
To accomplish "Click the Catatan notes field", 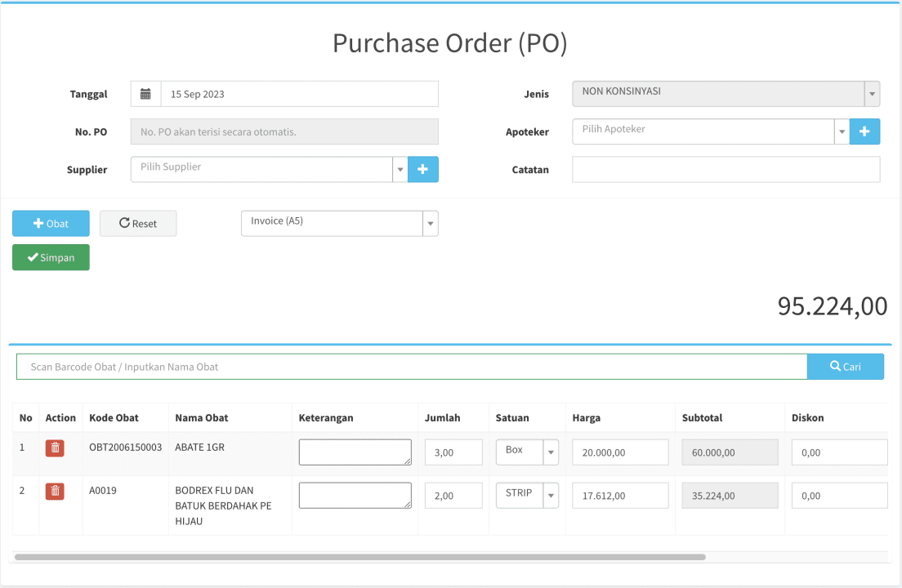I will [726, 169].
